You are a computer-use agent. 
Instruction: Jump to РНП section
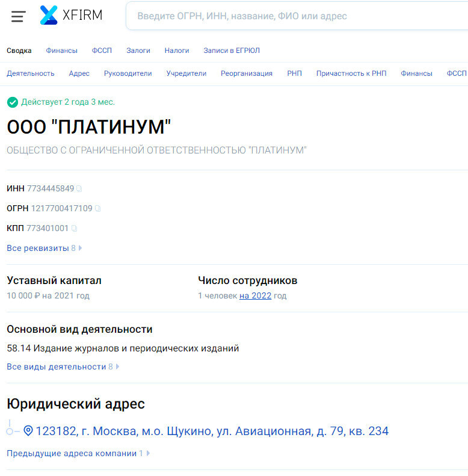point(294,73)
